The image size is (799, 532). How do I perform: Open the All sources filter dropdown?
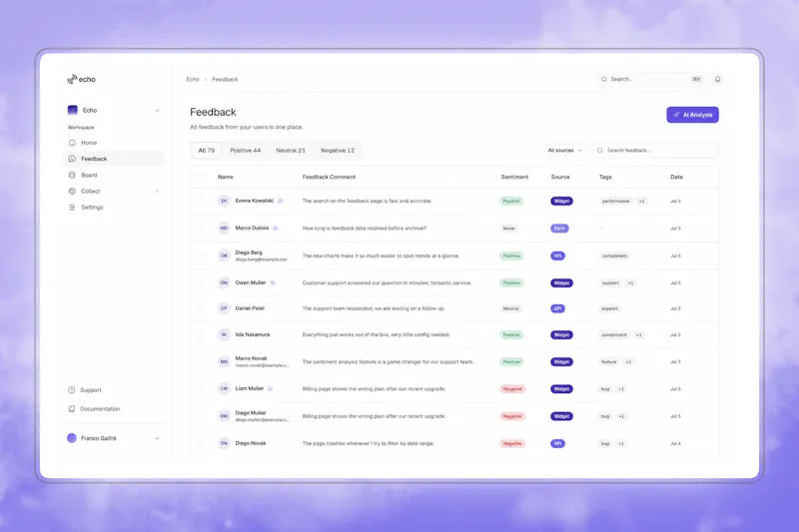click(x=564, y=150)
